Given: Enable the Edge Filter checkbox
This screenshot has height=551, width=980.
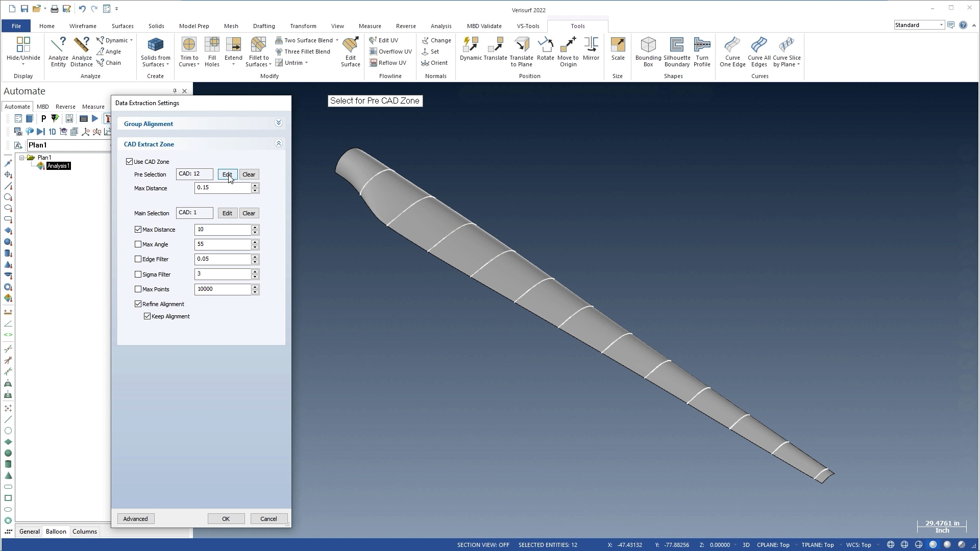Looking at the screenshot, I should coord(138,259).
